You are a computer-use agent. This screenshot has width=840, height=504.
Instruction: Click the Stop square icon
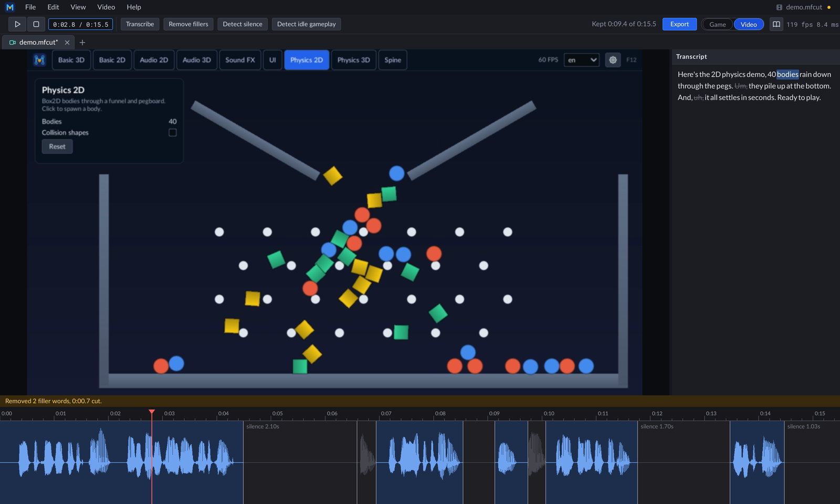[x=36, y=24]
